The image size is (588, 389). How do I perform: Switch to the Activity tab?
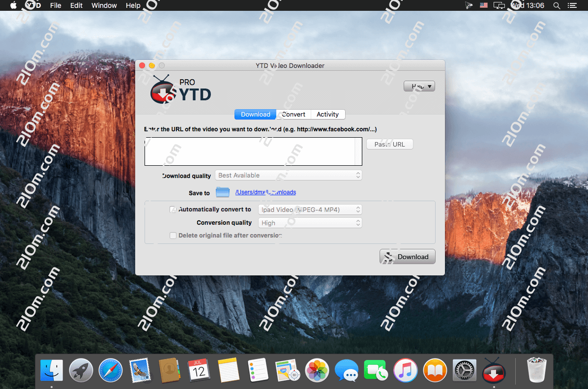click(328, 115)
